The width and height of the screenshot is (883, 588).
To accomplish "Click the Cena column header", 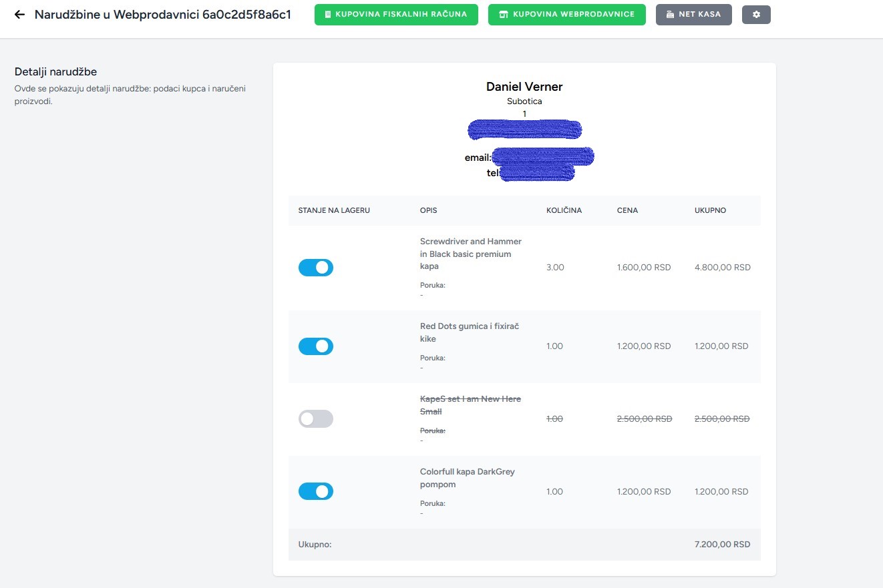I will pyautogui.click(x=627, y=210).
